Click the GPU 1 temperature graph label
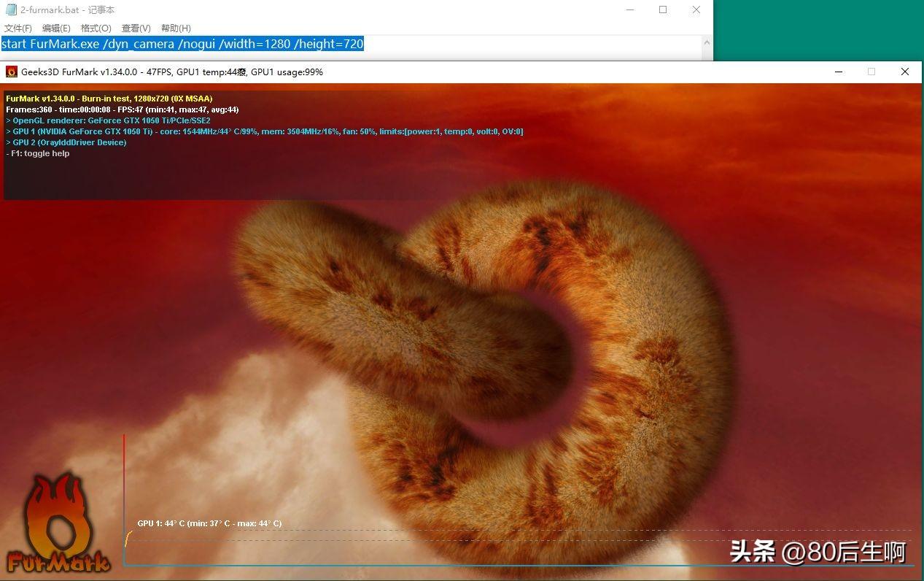924x581 pixels. coord(209,523)
